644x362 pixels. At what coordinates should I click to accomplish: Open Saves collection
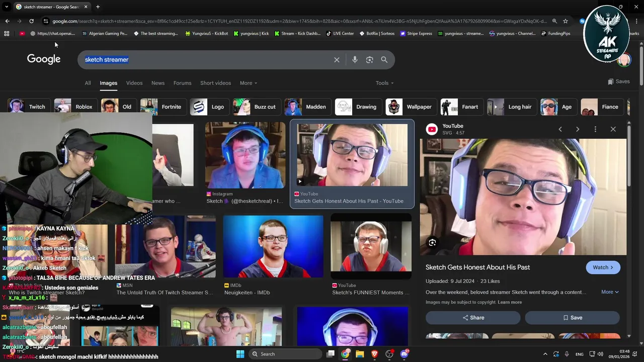click(x=618, y=81)
